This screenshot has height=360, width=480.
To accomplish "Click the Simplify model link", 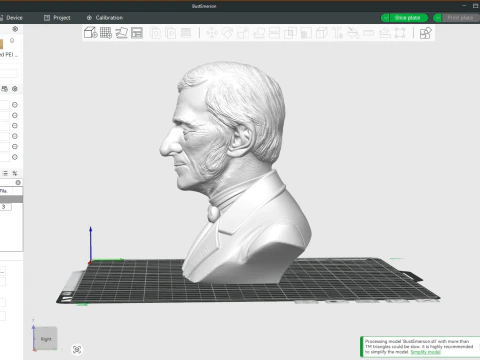I will (x=425, y=352).
